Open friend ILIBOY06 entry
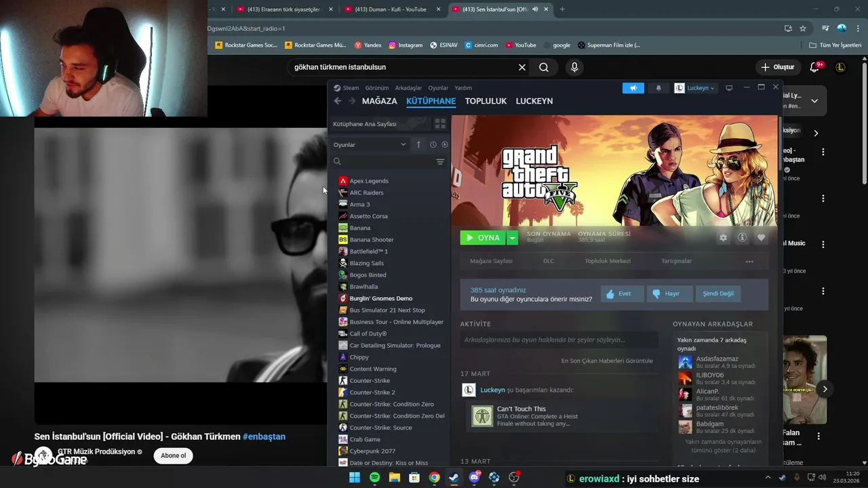Image resolution: width=868 pixels, height=488 pixels. pos(710,375)
